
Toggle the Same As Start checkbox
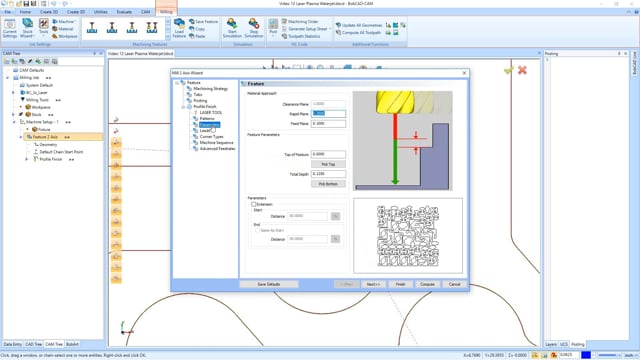pyautogui.click(x=257, y=230)
